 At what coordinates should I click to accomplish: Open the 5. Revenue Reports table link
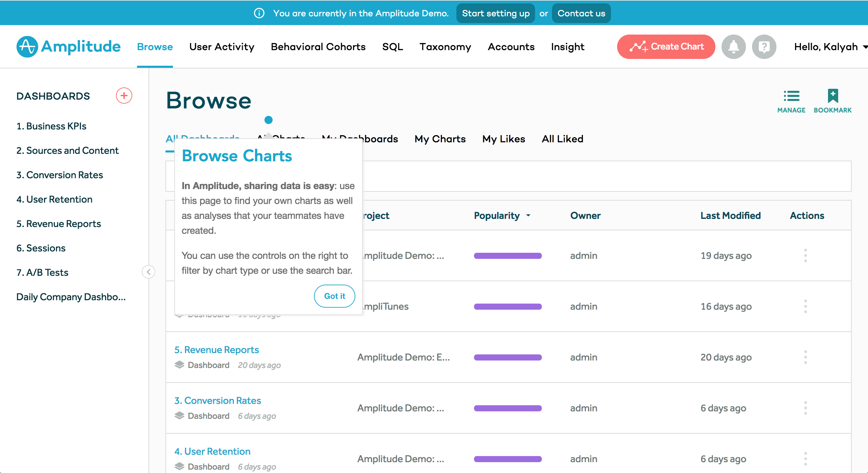pos(216,350)
